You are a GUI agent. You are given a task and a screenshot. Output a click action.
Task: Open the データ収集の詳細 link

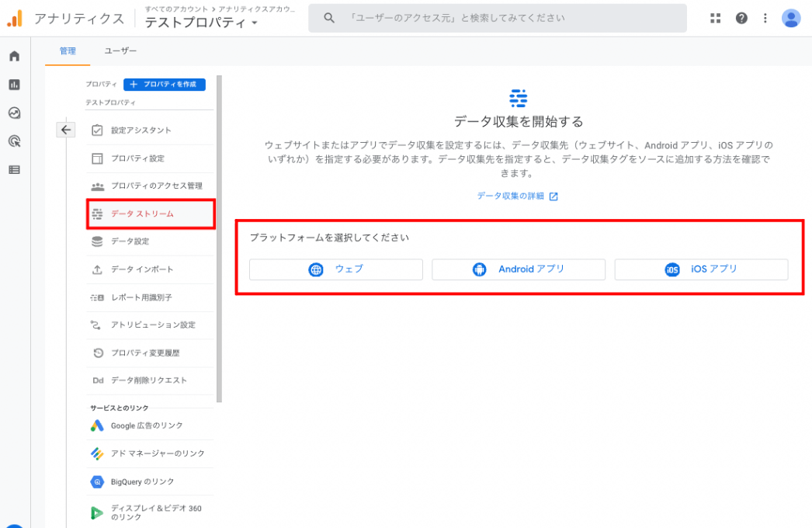(517, 196)
